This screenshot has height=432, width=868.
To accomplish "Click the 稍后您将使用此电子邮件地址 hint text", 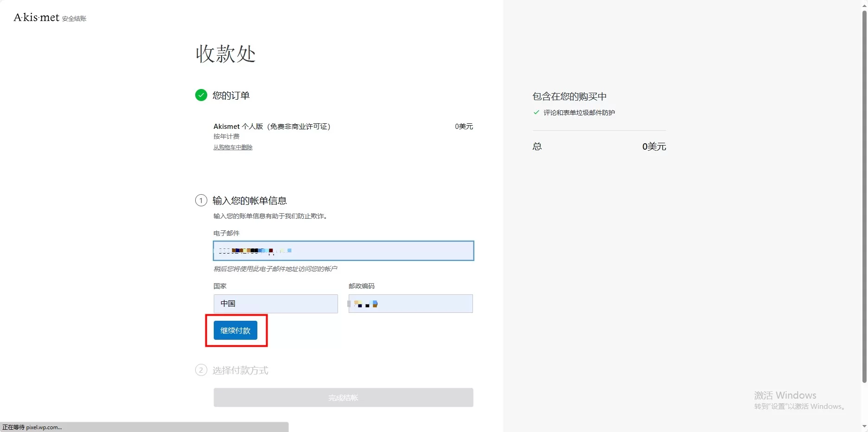I will (x=275, y=269).
